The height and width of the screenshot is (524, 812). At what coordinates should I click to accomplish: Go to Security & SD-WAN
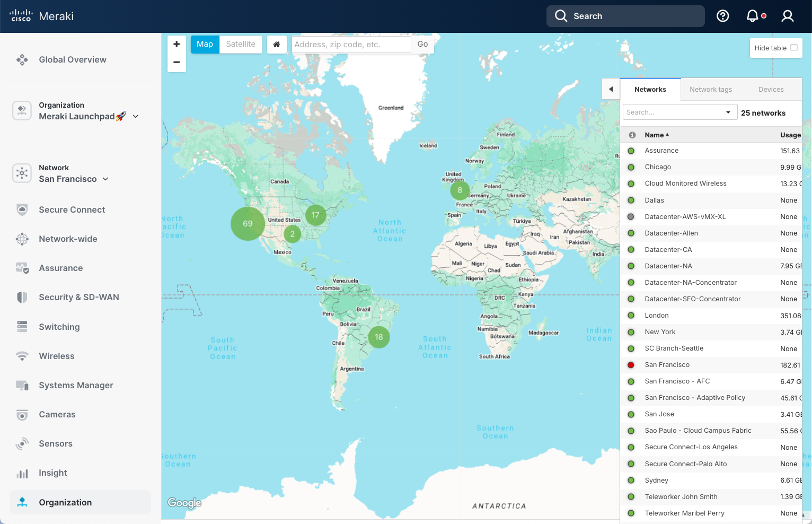pos(78,297)
